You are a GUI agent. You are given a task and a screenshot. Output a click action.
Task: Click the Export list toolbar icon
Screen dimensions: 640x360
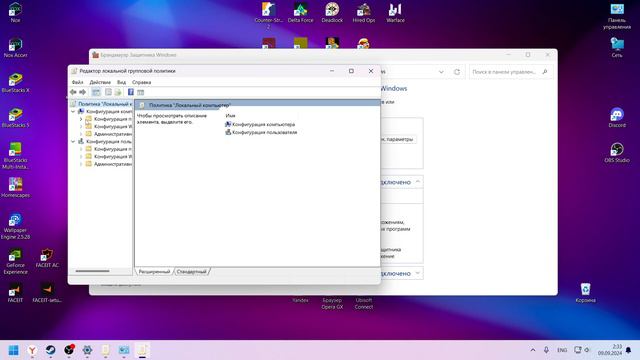(118, 92)
